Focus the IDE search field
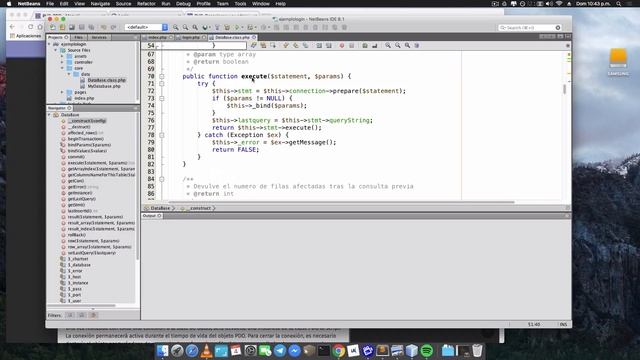 point(529,27)
